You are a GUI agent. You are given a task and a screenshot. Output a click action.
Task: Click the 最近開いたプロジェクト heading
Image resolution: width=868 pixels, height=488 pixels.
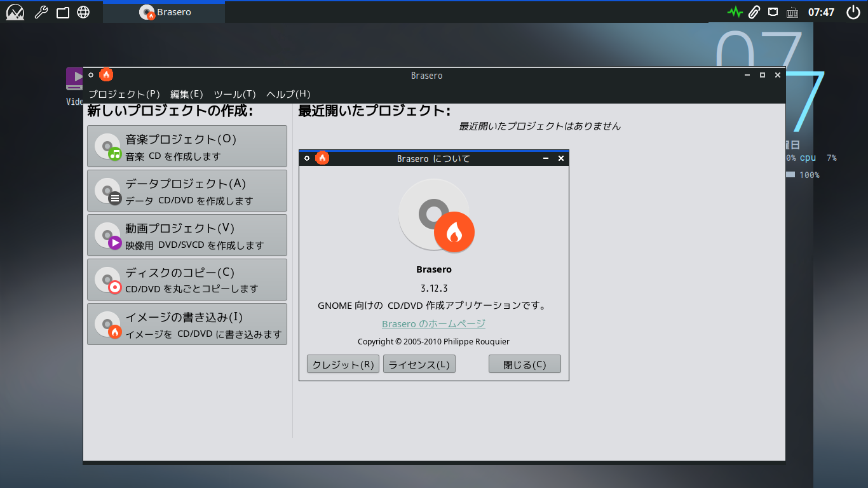(374, 111)
